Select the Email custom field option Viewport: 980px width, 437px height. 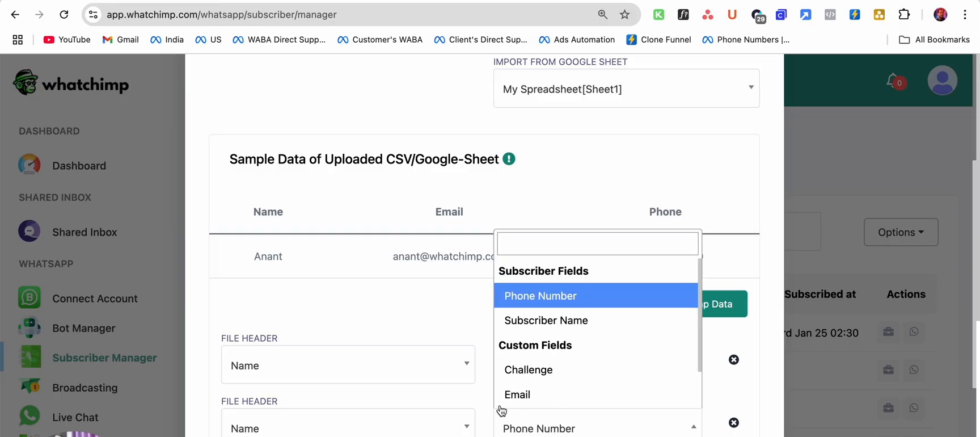tap(595, 394)
